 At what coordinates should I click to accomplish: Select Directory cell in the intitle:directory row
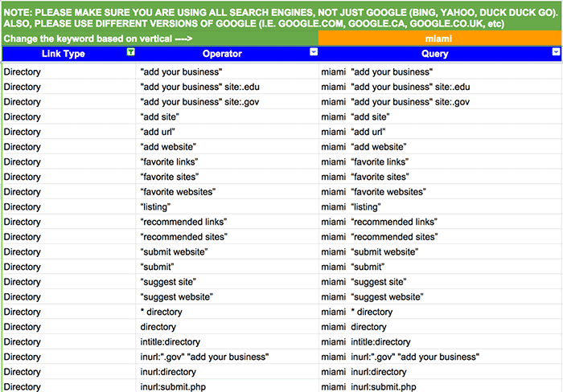pos(69,341)
